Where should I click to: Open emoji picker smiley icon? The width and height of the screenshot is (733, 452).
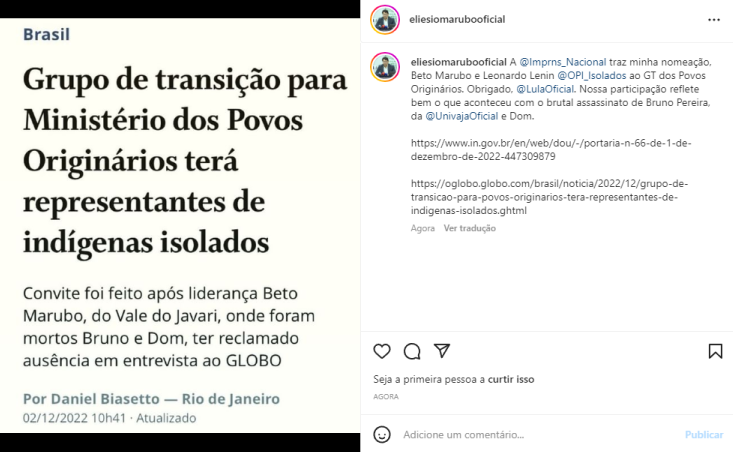[381, 435]
